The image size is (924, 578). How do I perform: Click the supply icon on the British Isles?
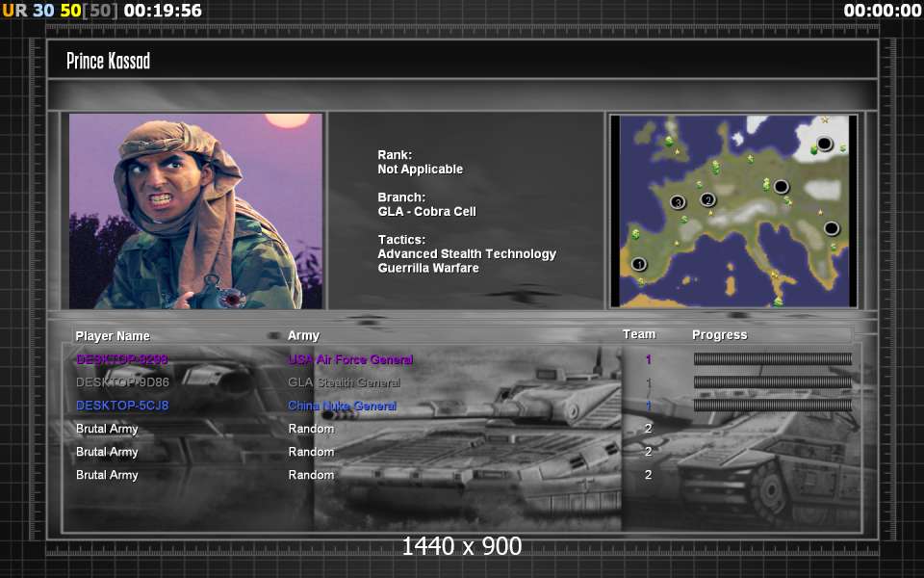669,141
